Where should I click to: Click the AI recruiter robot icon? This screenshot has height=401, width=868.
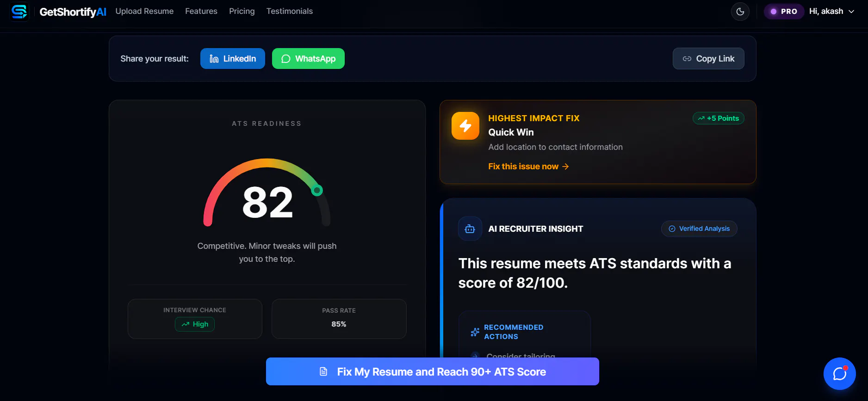(x=470, y=229)
